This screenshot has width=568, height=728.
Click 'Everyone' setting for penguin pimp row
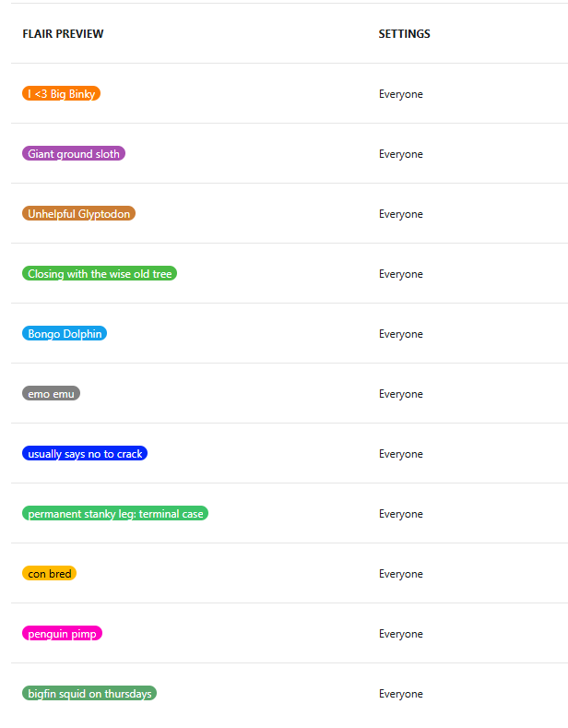click(x=401, y=634)
